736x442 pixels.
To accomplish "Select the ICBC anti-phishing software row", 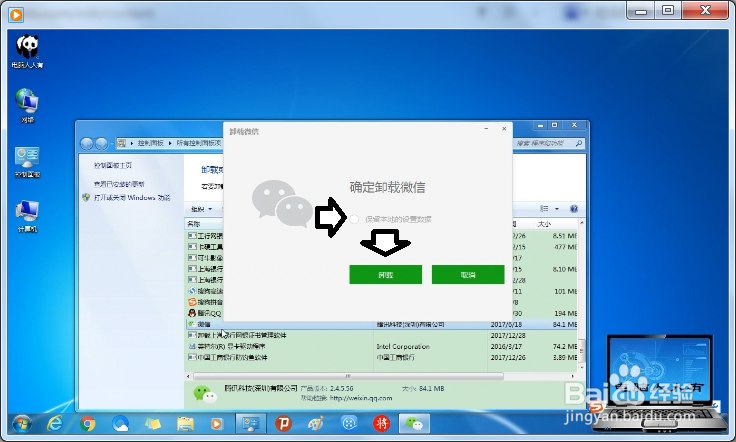I will point(381,358).
